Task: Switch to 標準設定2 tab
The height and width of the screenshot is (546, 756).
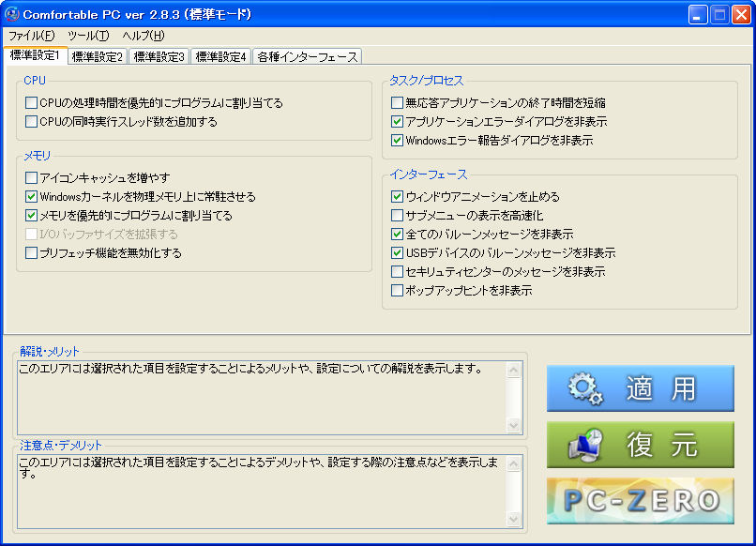Action: point(97,56)
